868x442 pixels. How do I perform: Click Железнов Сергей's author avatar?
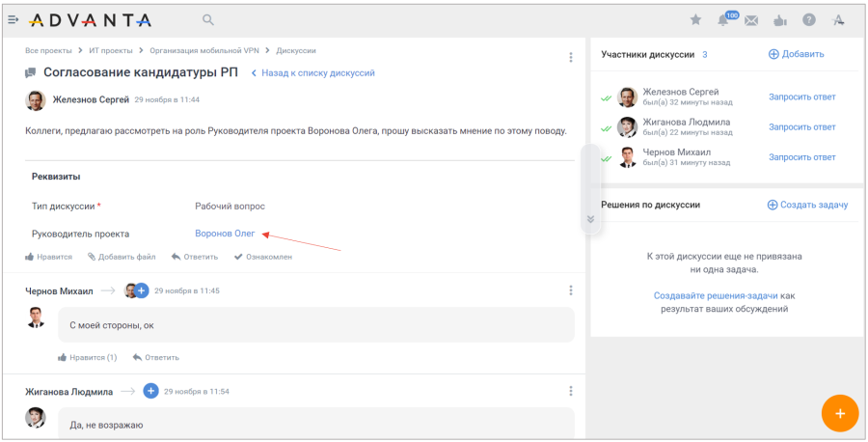(x=36, y=100)
